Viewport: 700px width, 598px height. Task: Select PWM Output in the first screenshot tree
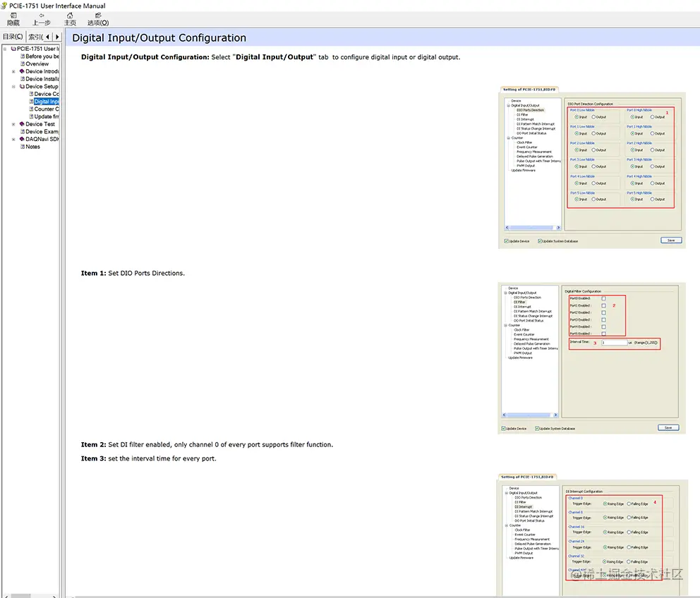click(526, 166)
